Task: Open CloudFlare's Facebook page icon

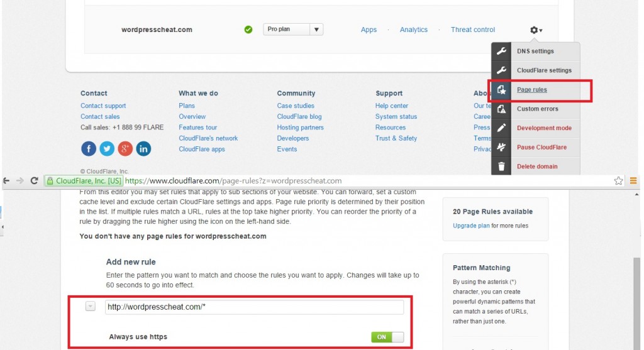Action: point(88,148)
